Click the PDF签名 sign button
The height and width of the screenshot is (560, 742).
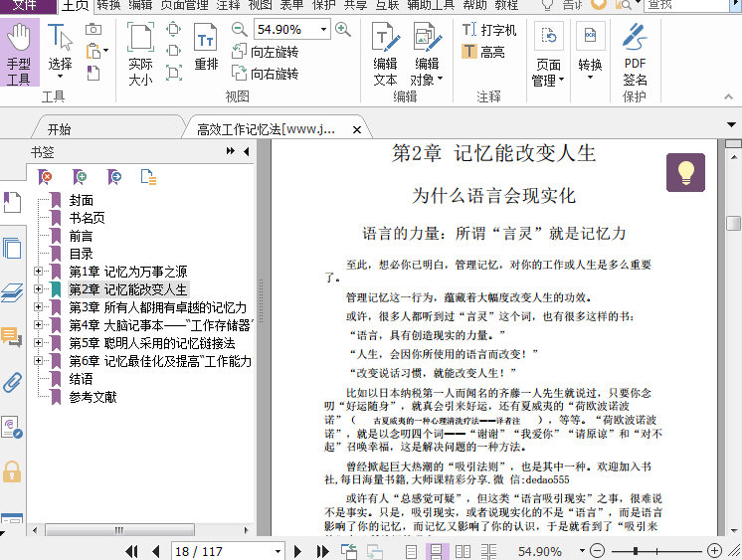point(635,54)
